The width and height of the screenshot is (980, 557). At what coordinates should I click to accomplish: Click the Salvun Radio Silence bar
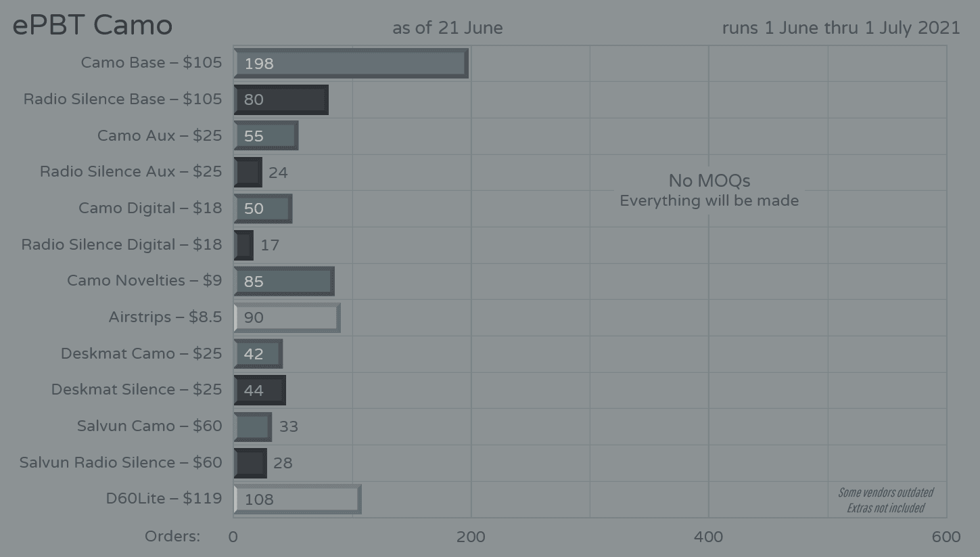pyautogui.click(x=250, y=463)
